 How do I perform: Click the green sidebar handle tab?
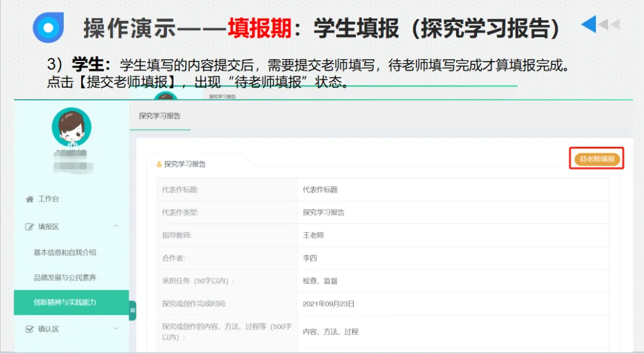(132, 311)
